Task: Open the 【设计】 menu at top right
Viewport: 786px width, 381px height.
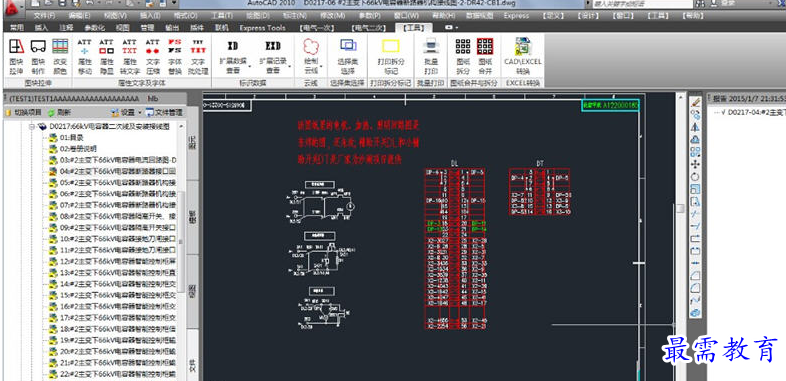Action: click(x=587, y=16)
